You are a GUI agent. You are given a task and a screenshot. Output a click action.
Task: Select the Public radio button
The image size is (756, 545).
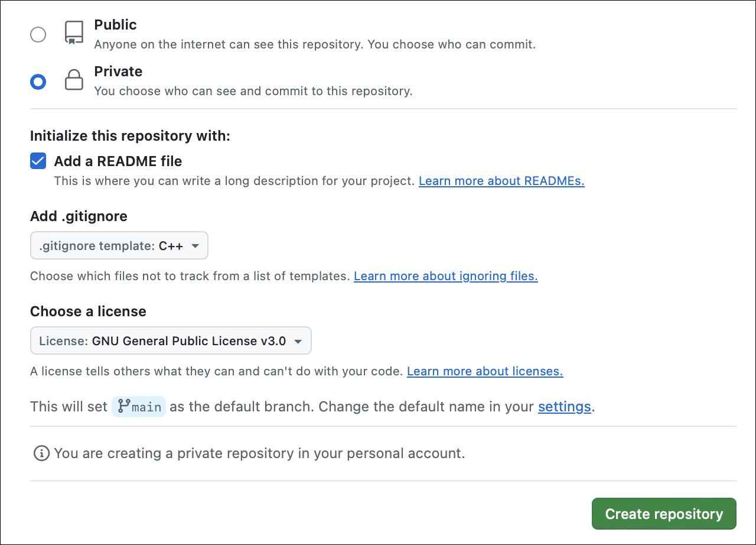pyautogui.click(x=38, y=35)
